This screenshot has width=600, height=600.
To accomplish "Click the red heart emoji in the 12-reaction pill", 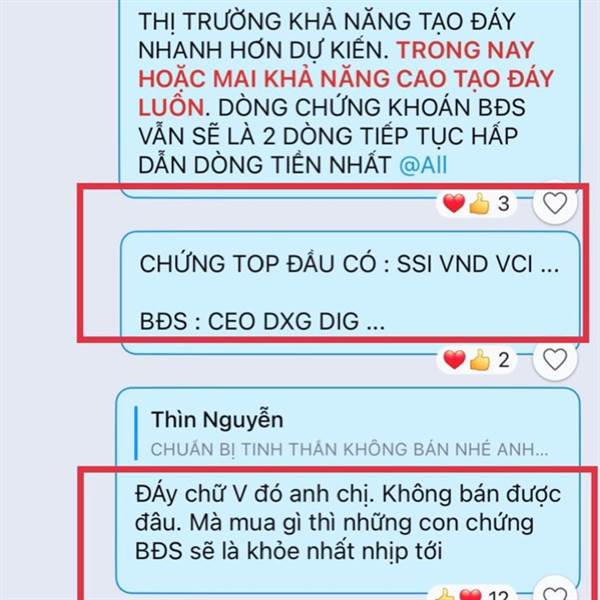I will 470,595.
